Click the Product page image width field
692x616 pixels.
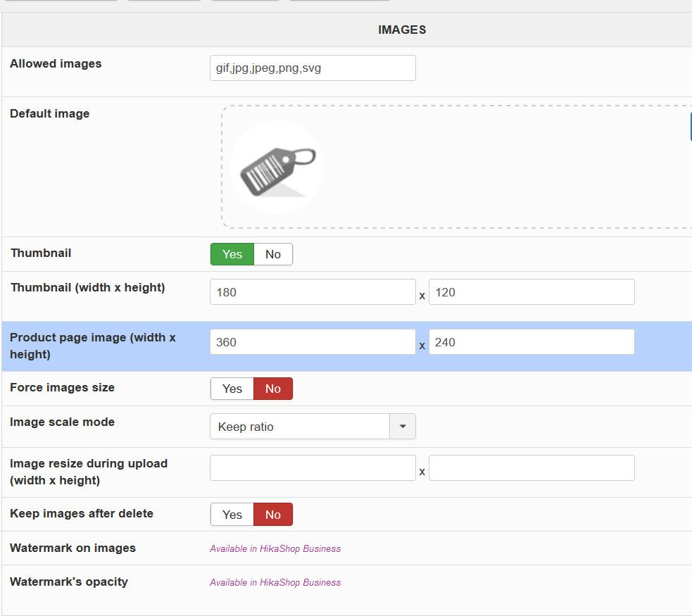pyautogui.click(x=313, y=342)
